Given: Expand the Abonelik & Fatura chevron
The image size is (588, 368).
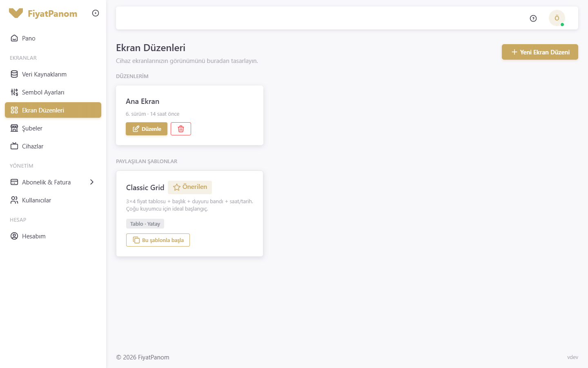Looking at the screenshot, I should 92,182.
